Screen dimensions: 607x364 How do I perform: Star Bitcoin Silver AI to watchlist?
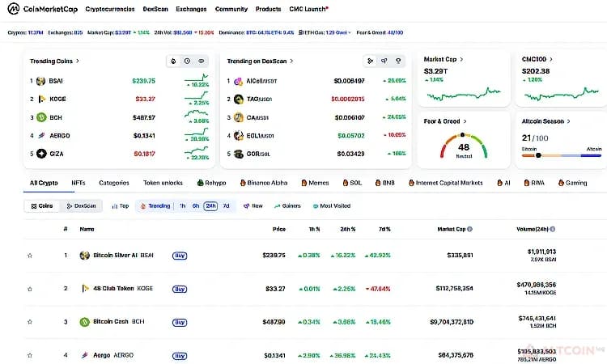(30, 256)
